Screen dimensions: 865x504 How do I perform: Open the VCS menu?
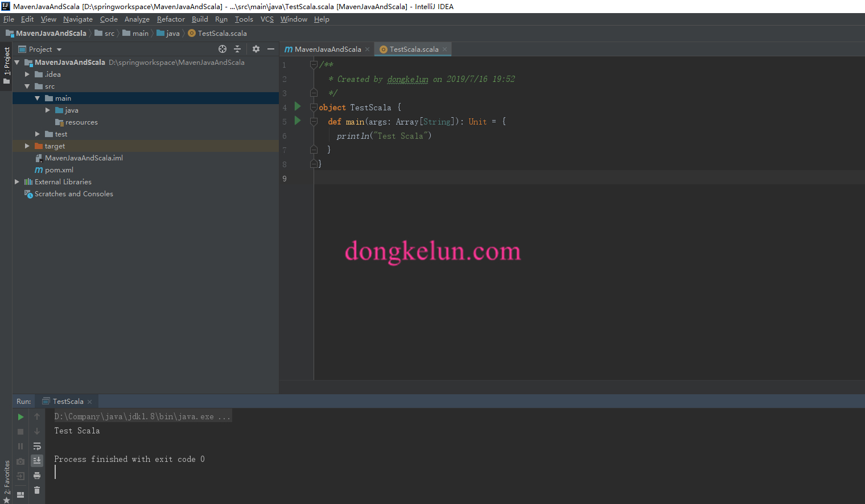tap(267, 19)
